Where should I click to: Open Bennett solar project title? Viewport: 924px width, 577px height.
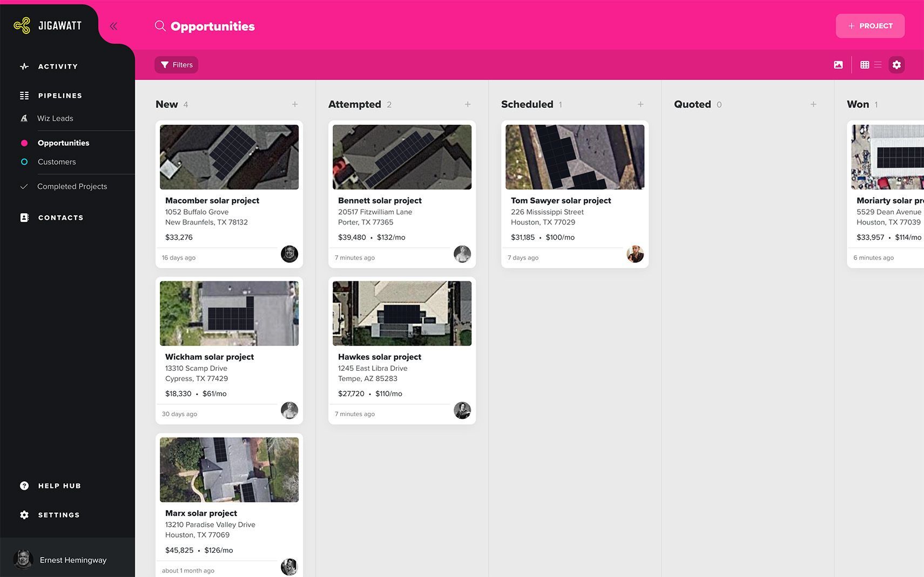coord(380,200)
